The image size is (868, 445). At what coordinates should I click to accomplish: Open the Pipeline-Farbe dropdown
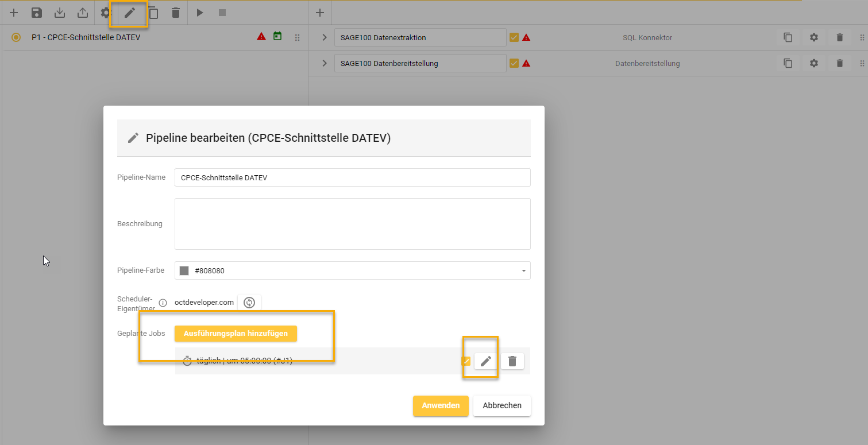pyautogui.click(x=523, y=270)
